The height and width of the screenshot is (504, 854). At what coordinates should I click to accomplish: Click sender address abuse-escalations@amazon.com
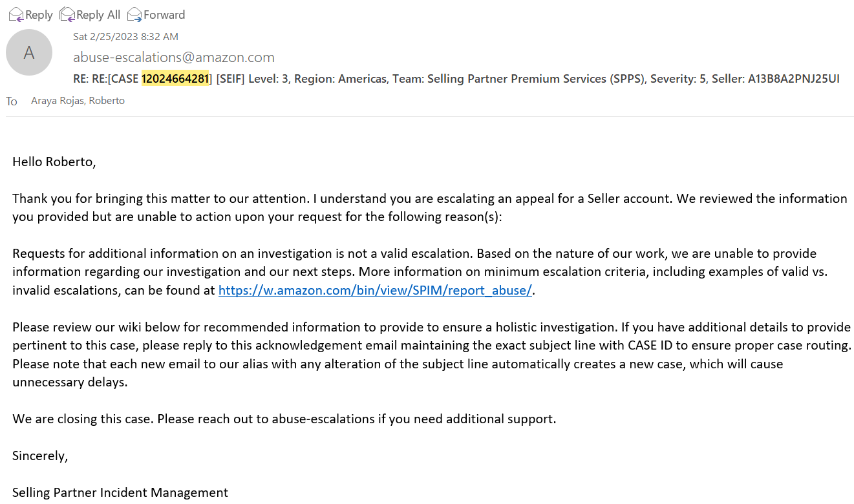[x=174, y=58]
